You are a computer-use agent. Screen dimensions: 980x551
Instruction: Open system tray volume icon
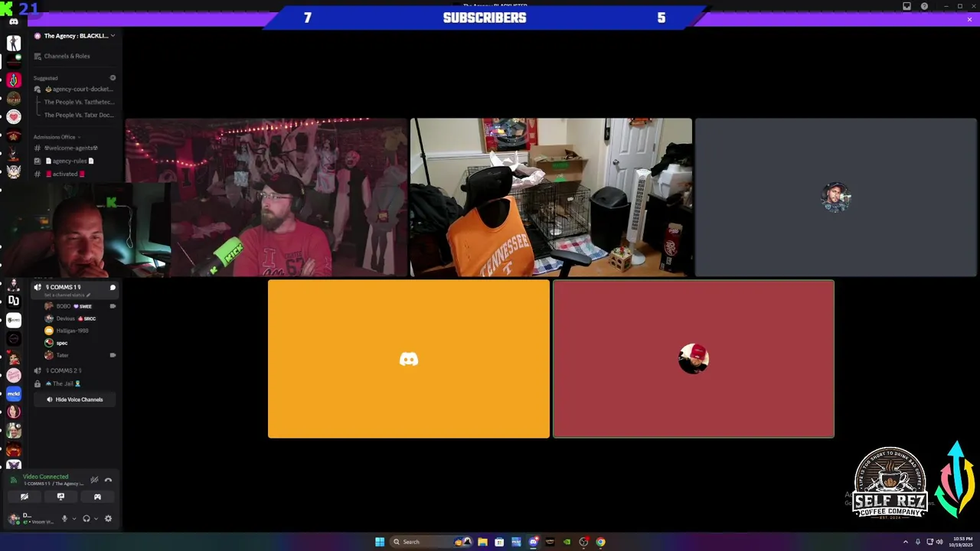[939, 542]
